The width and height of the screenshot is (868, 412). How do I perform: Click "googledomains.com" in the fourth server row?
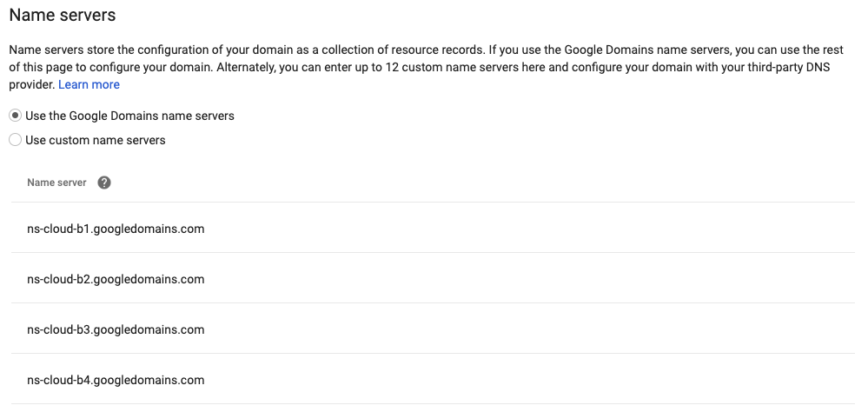pos(149,380)
